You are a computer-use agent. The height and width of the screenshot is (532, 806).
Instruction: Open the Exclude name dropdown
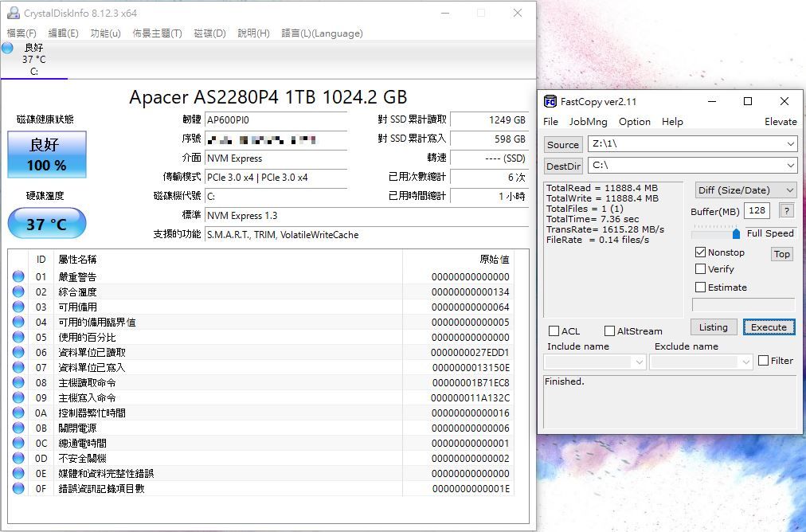746,362
